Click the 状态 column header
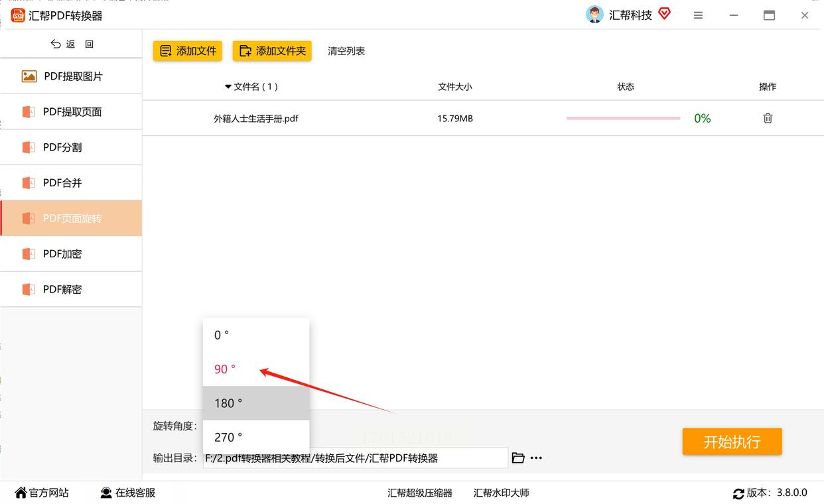 click(626, 87)
